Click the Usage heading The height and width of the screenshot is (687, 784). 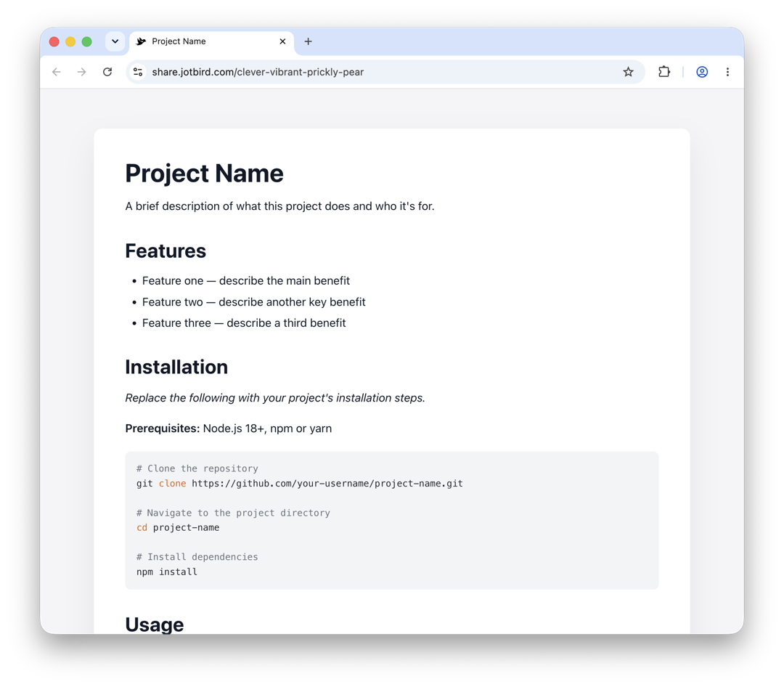click(155, 625)
